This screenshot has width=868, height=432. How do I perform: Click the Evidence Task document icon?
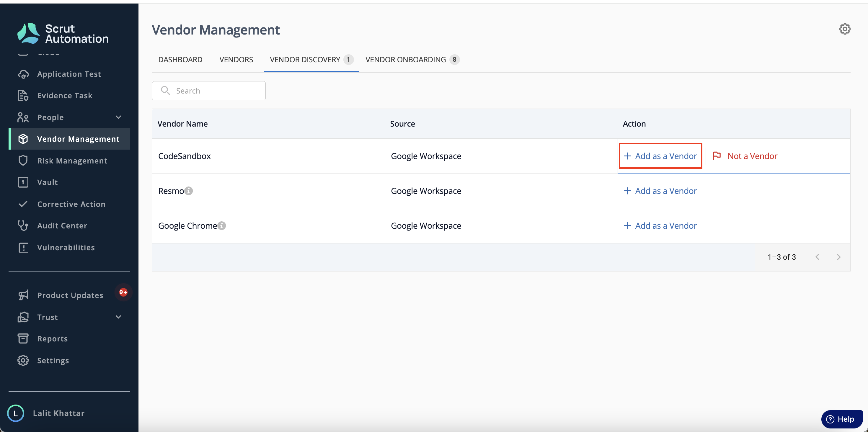click(23, 96)
